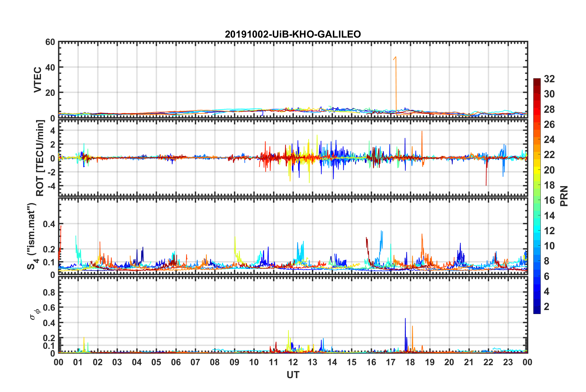This screenshot has width=586, height=392.
Task: Click the S4 ("ism.mat") axis label
Action: (x=33, y=236)
